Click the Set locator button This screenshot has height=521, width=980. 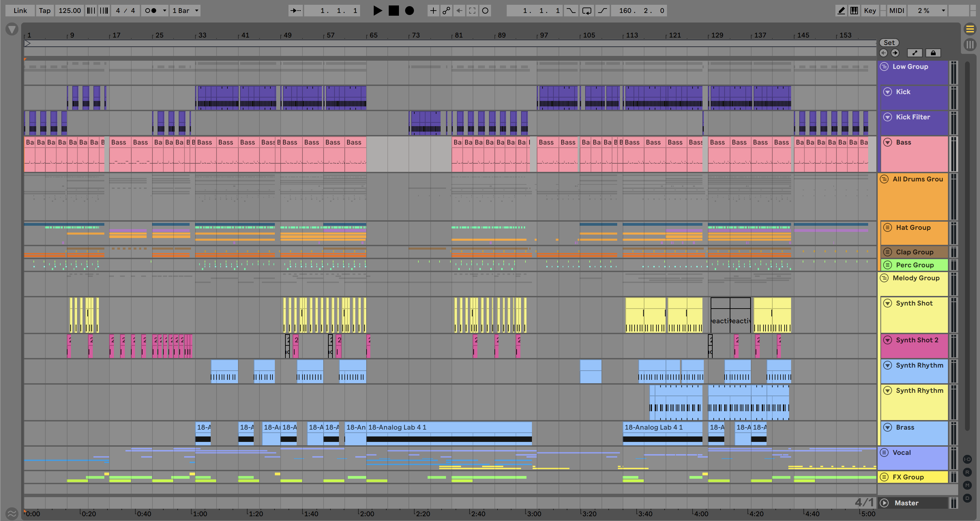[889, 43]
